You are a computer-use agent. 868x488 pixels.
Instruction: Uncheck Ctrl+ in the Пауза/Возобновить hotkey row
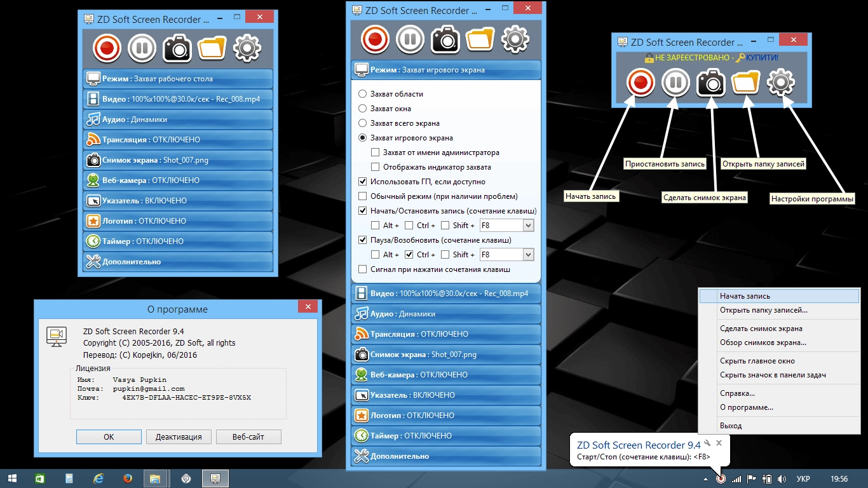click(x=409, y=255)
